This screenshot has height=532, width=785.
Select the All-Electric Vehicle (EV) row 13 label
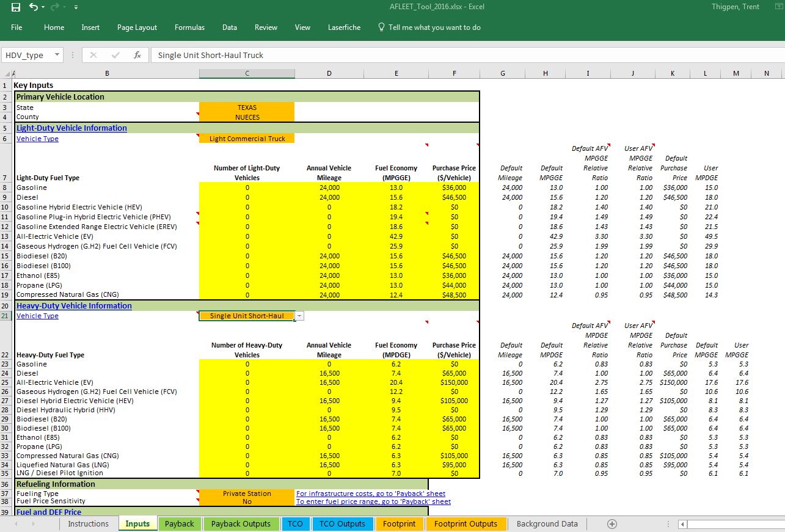click(x=54, y=236)
